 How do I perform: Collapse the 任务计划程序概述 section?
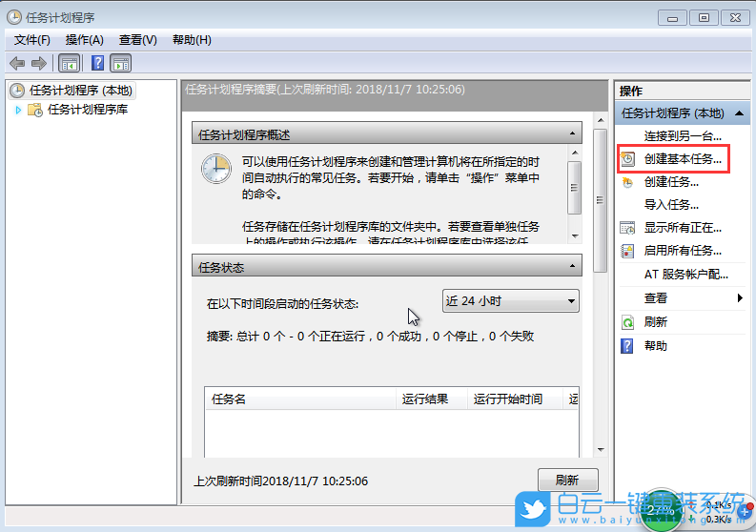pos(572,133)
